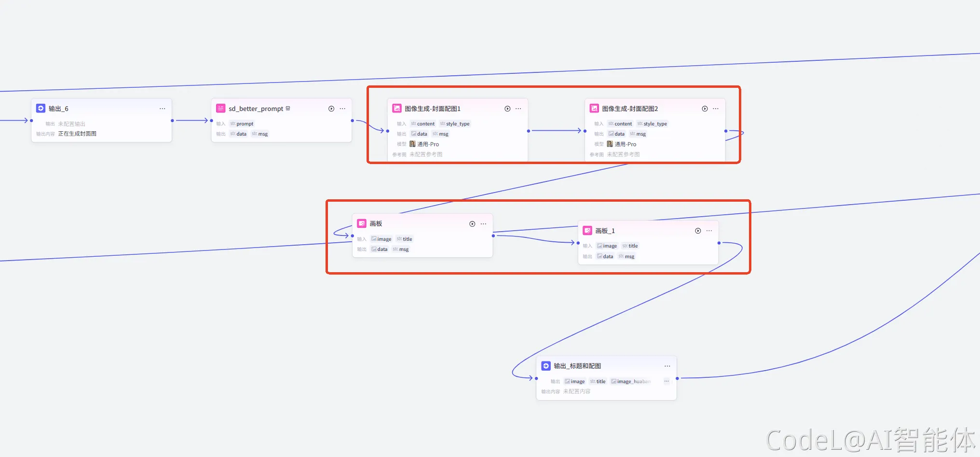Open more options menu on 画板_1

pyautogui.click(x=709, y=231)
